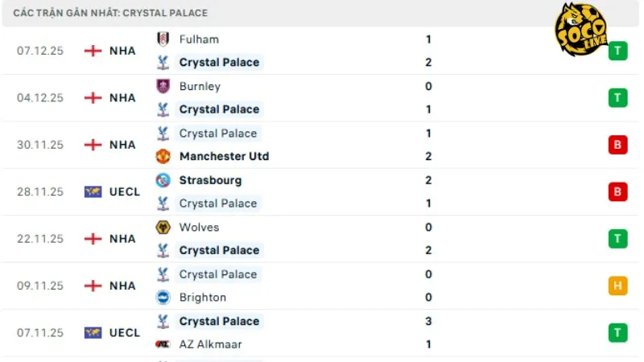Click the red B badge for Strasbourg match
Screen dimensions: 644x362
click(617, 191)
